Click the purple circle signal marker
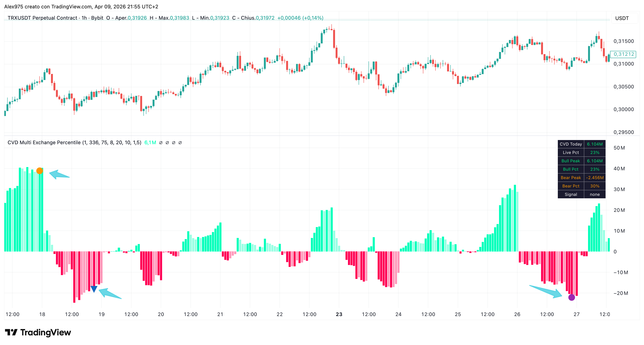Image resolution: width=644 pixels, height=345 pixels. click(572, 297)
